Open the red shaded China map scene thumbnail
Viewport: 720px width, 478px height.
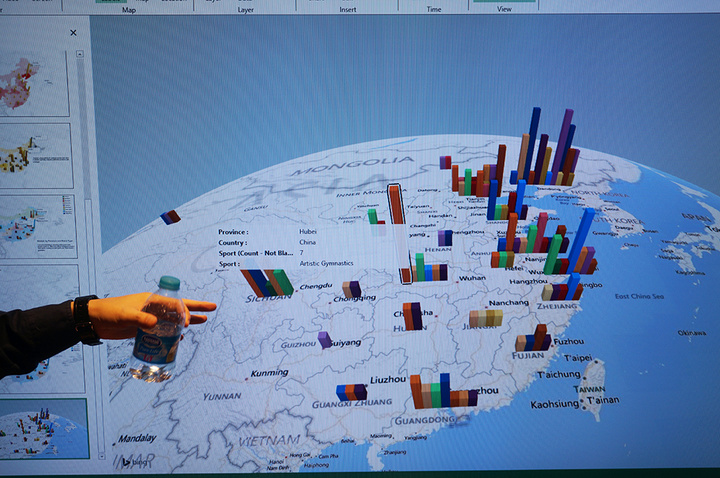pos(34,84)
